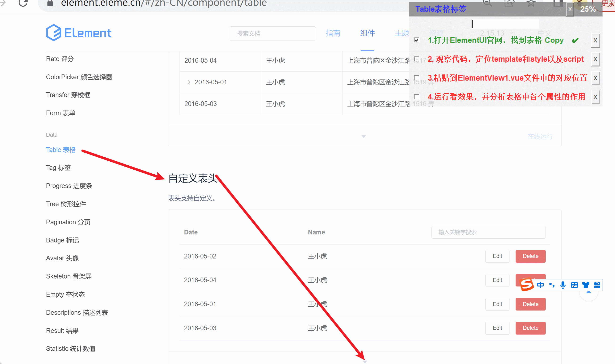The height and width of the screenshot is (364, 615).
Task: Open ColorPicker 颜色选择器 in sidebar
Action: [x=79, y=77]
